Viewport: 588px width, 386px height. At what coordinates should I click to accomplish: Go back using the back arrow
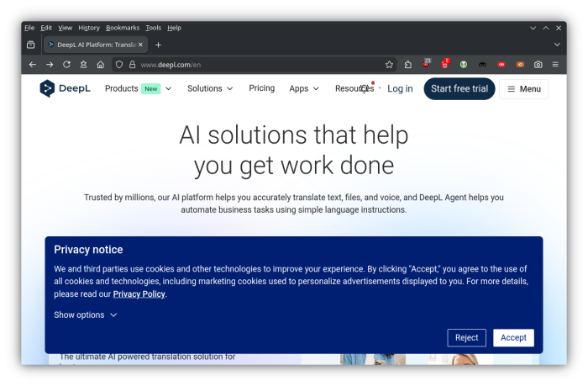[33, 65]
